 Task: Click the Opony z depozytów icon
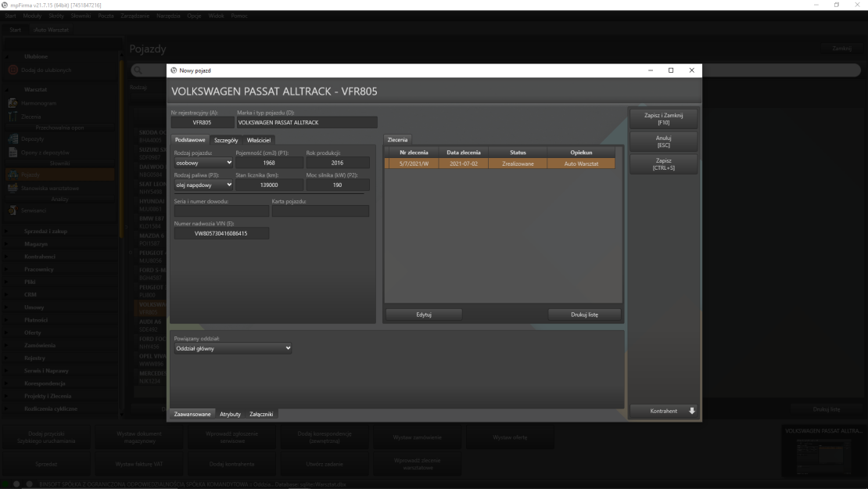pos(13,153)
